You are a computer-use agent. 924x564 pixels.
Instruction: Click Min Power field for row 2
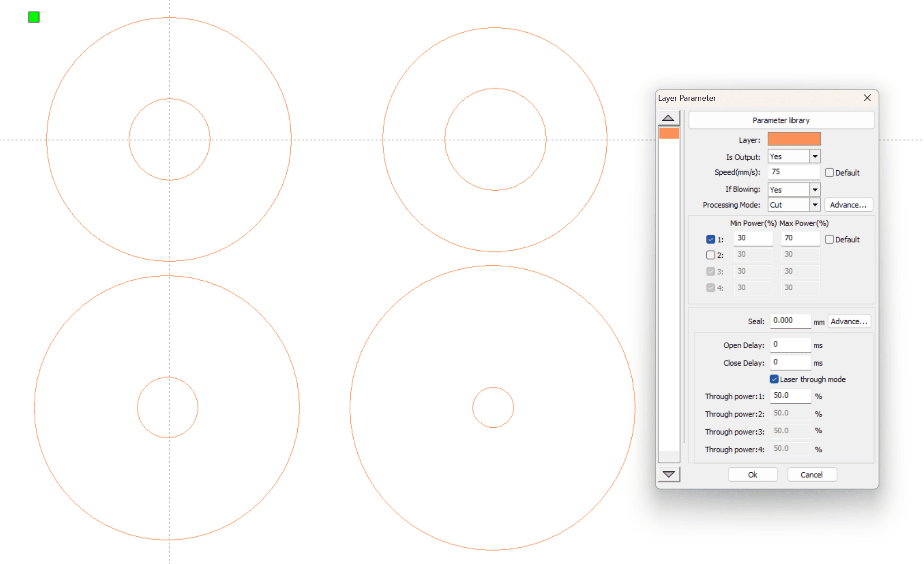(753, 254)
